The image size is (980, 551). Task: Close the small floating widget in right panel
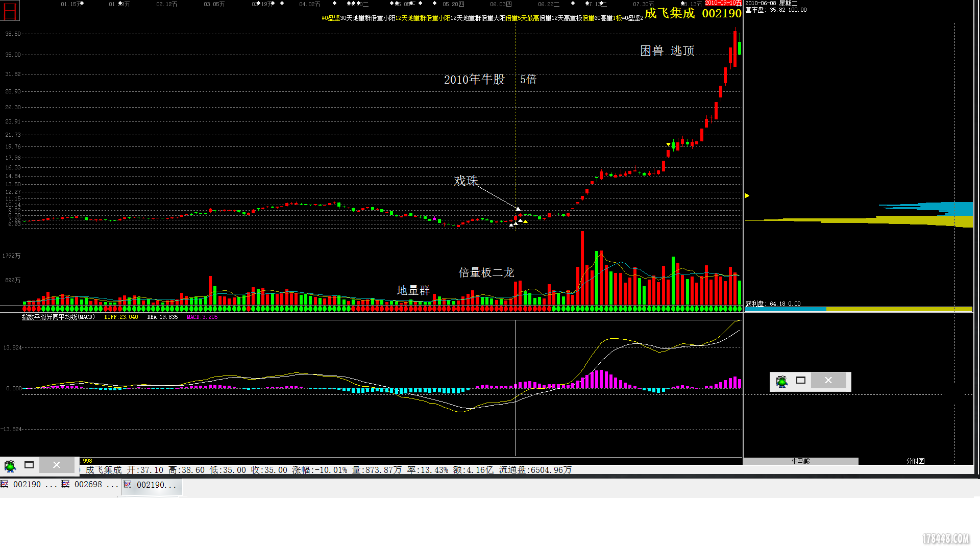click(828, 380)
